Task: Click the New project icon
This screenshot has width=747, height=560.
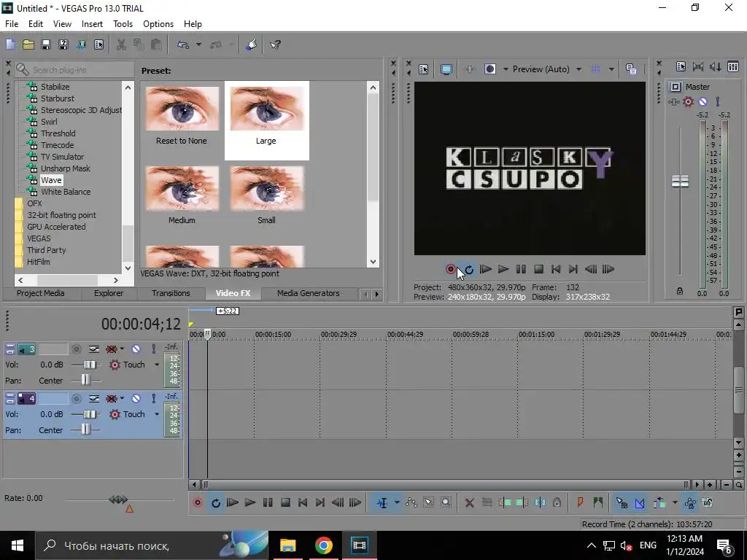Action: (10, 44)
